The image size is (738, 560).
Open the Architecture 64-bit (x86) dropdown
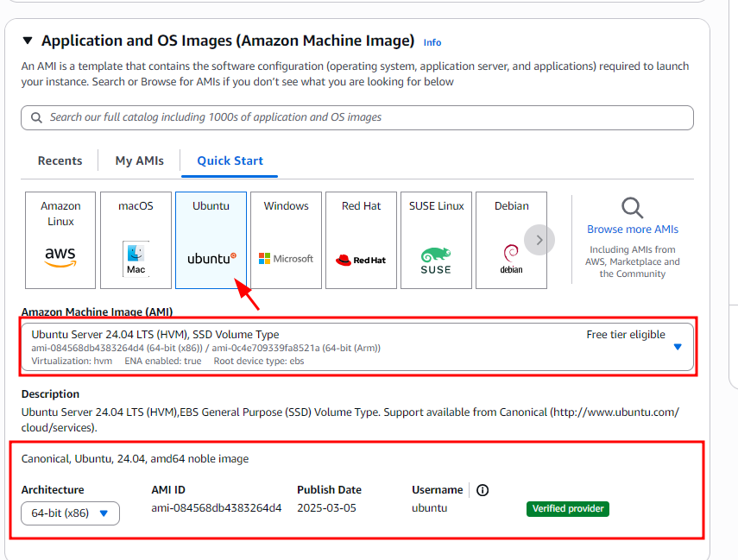[71, 513]
